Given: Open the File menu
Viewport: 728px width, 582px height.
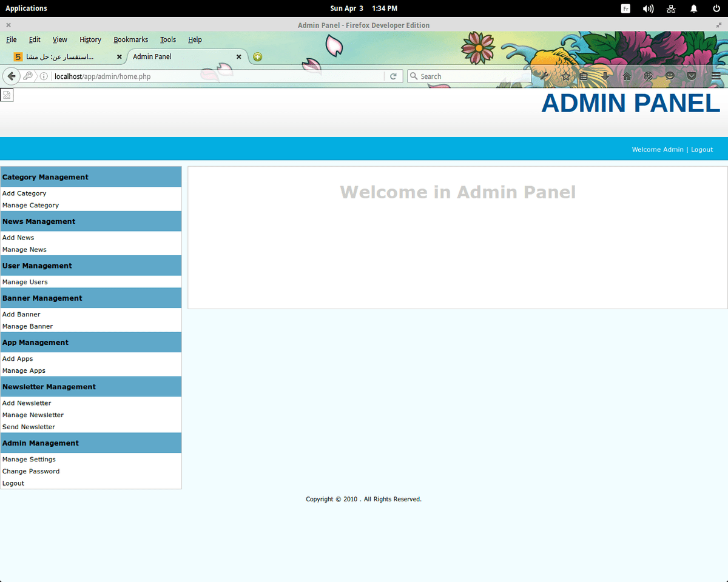Looking at the screenshot, I should point(12,39).
